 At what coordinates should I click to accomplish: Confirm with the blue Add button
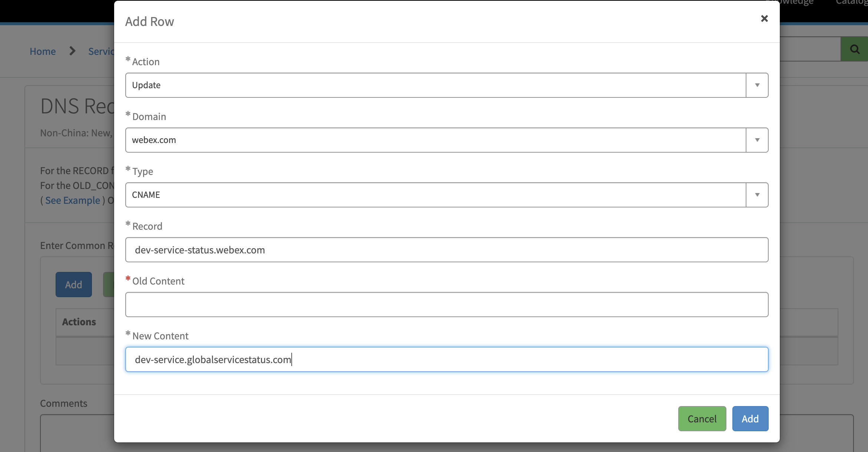[750, 419]
